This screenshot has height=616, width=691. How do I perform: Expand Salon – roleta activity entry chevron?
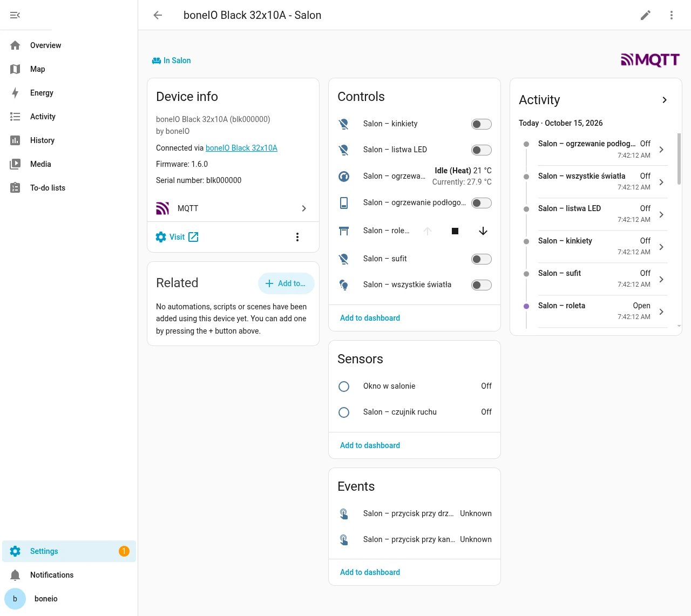661,312
